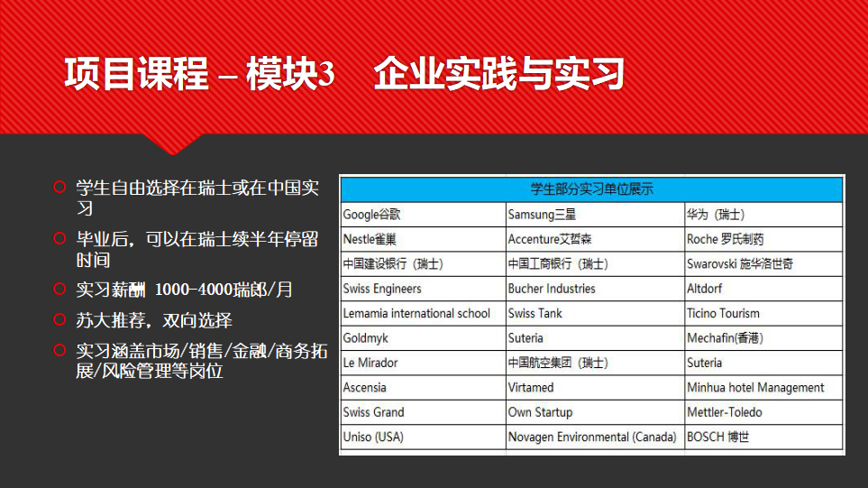
Task: Select bullet 实习涵盖市场/销售/金融/商务拓展
Action: 202,361
